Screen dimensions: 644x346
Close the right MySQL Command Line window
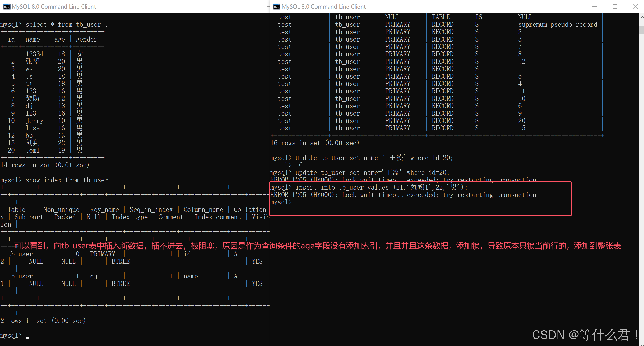(635, 7)
